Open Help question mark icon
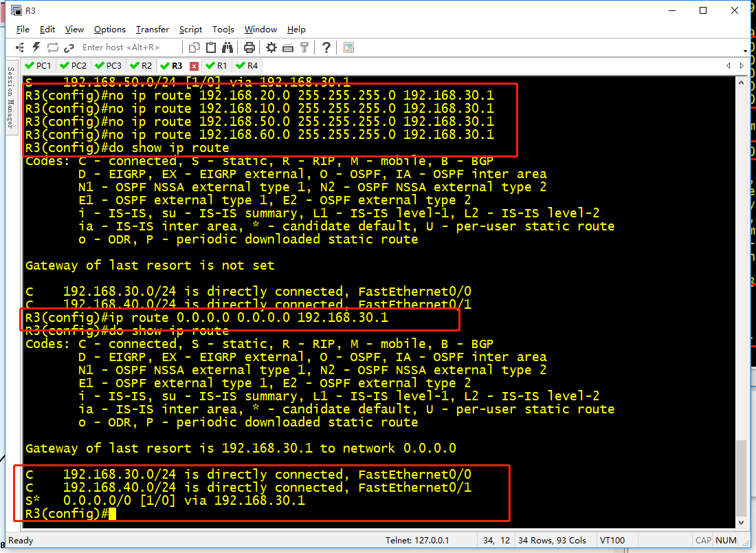The width and height of the screenshot is (756, 553). [326, 47]
